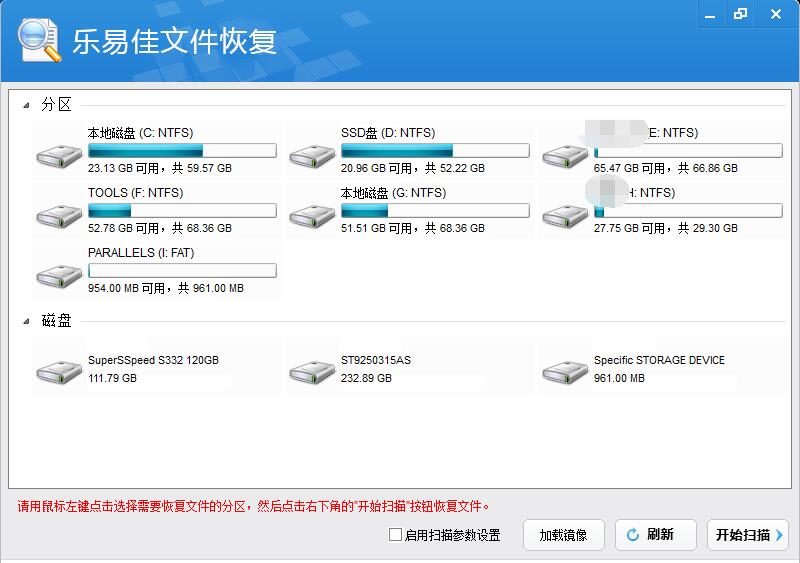The width and height of the screenshot is (800, 563).
Task: Click the TOOLS F: partition drive icon
Action: click(x=59, y=214)
